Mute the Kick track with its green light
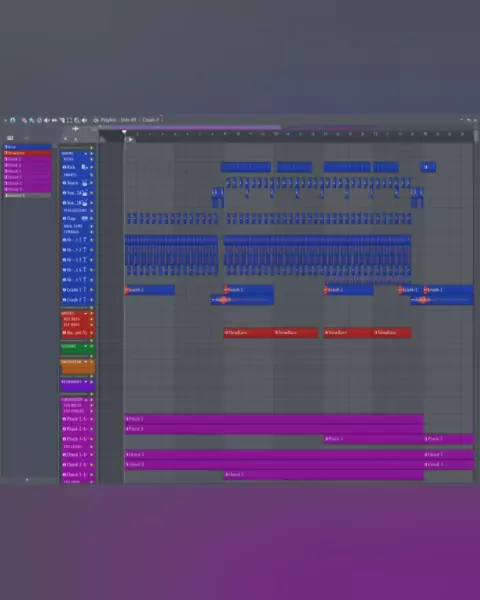480x600 pixels. click(x=92, y=167)
